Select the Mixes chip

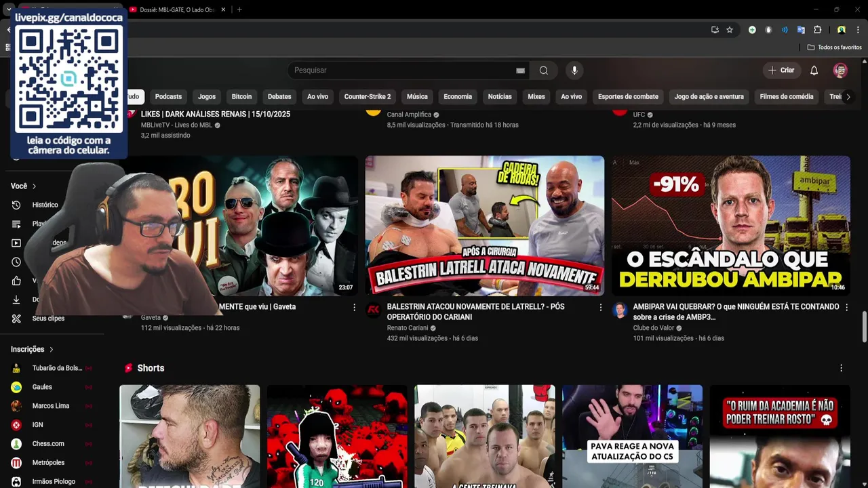click(536, 96)
